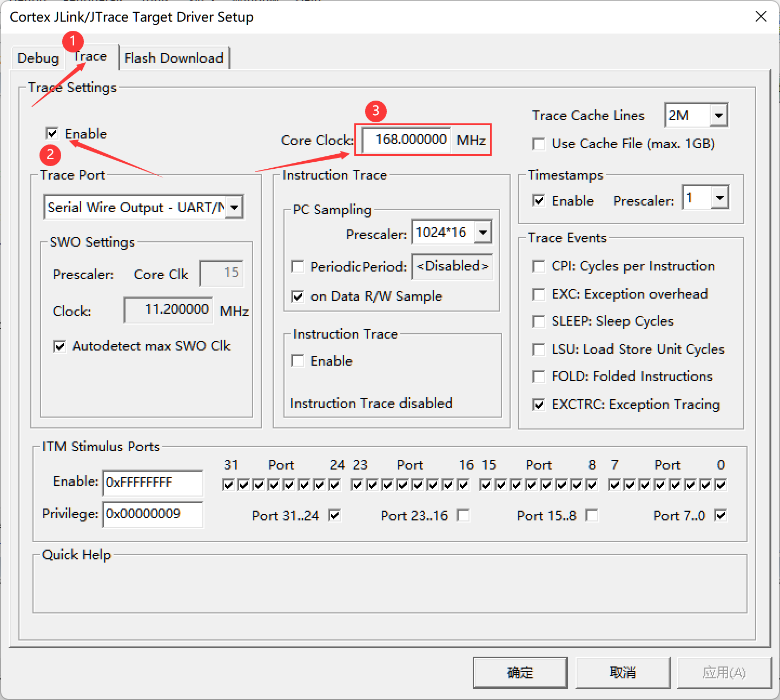Click the 确定 (OK) button
Image resolution: width=780 pixels, height=700 pixels.
click(520, 672)
